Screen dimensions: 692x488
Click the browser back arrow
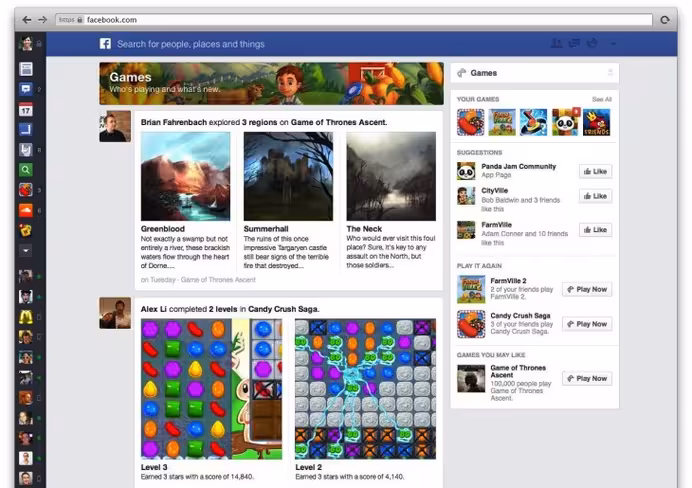tap(27, 20)
